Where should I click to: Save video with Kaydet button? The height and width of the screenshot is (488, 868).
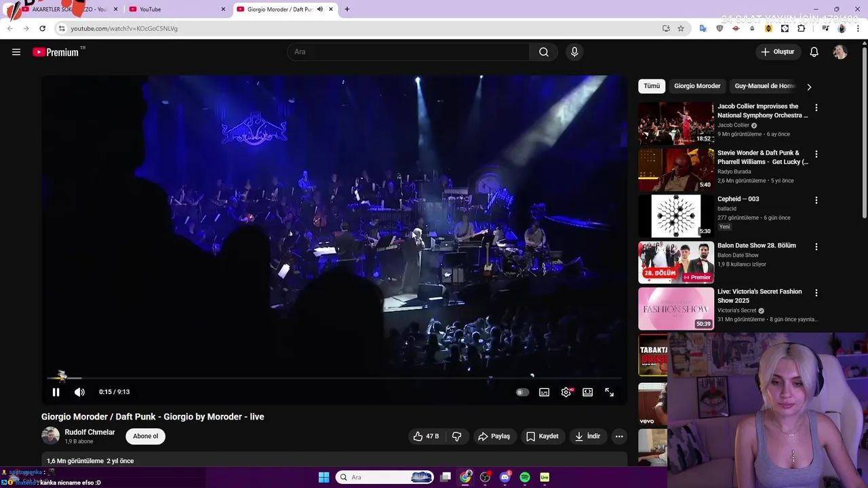point(542,436)
